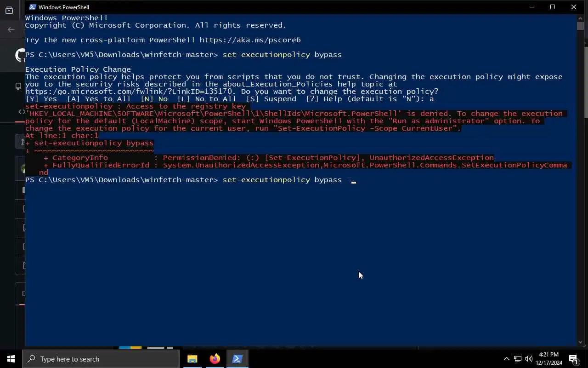The image size is (588, 368).
Task: Maximize the PowerShell window
Action: coord(553,7)
